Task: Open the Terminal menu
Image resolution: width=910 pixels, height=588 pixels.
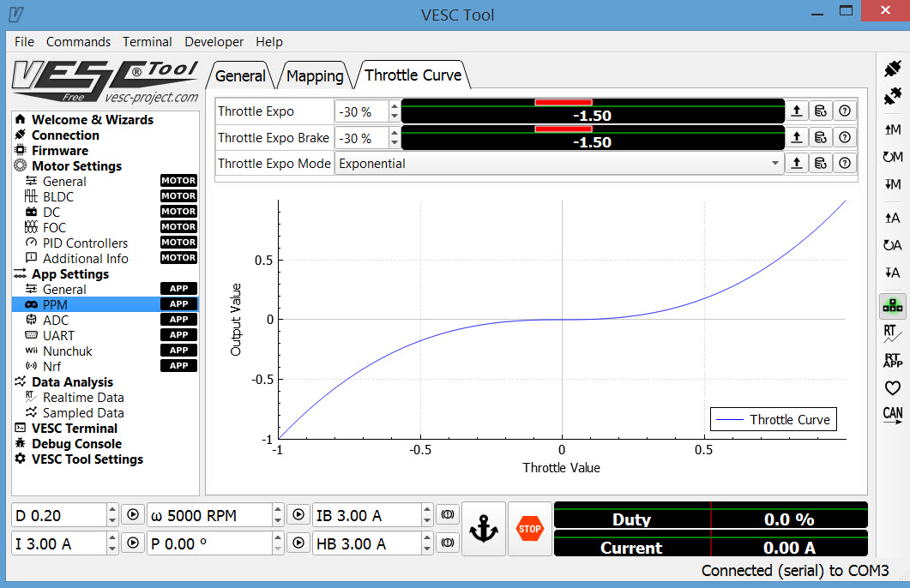Action: 148,42
